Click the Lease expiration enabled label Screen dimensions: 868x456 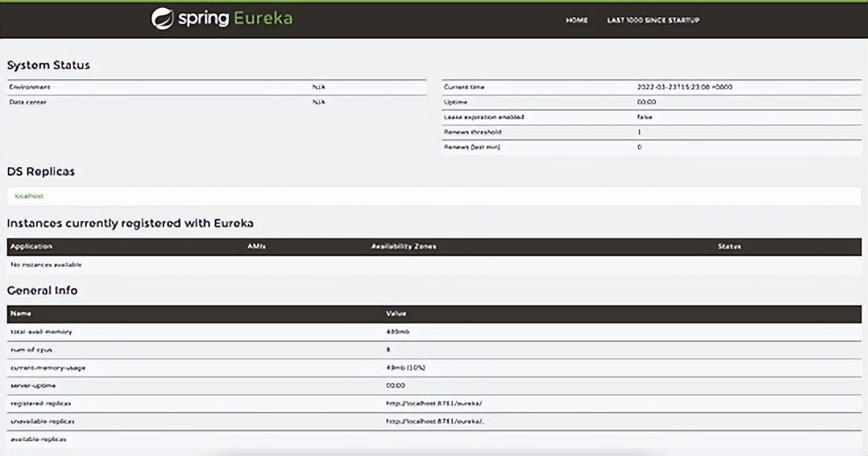click(484, 117)
